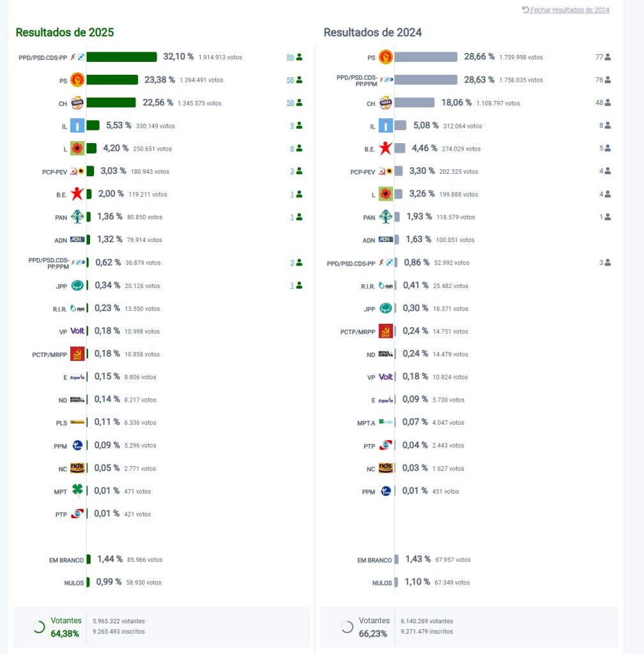Click the B.E. red star logo in 2025
The width and height of the screenshot is (644, 654).
(77, 194)
